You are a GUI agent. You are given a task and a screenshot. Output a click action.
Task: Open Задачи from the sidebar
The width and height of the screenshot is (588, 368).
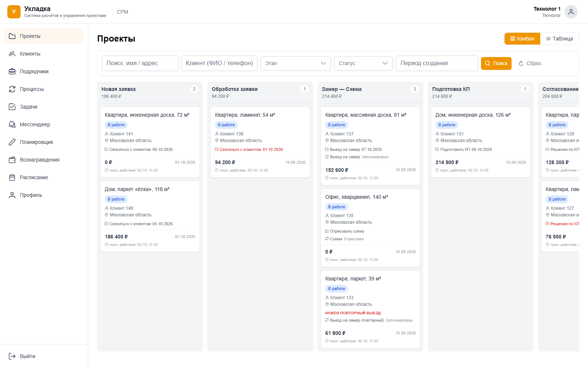44,107
